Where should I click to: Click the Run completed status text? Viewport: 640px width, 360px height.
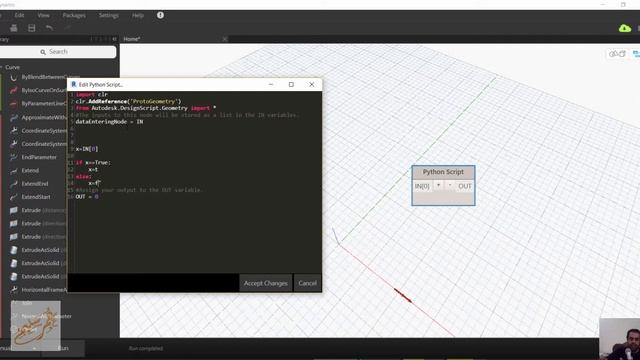point(146,348)
